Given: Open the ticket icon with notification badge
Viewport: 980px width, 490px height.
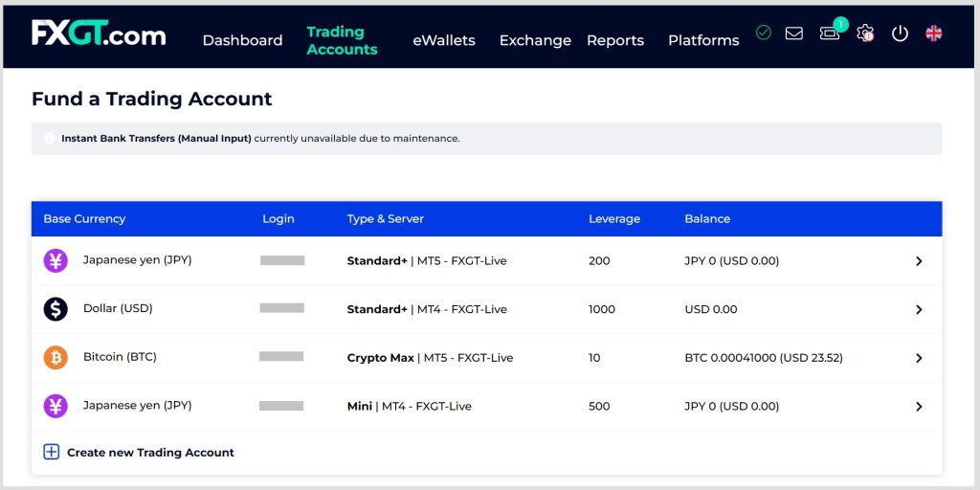Looking at the screenshot, I should (x=829, y=33).
